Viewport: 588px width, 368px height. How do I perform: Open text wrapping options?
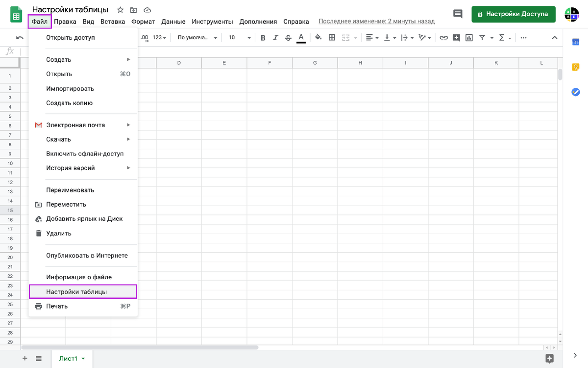click(407, 37)
